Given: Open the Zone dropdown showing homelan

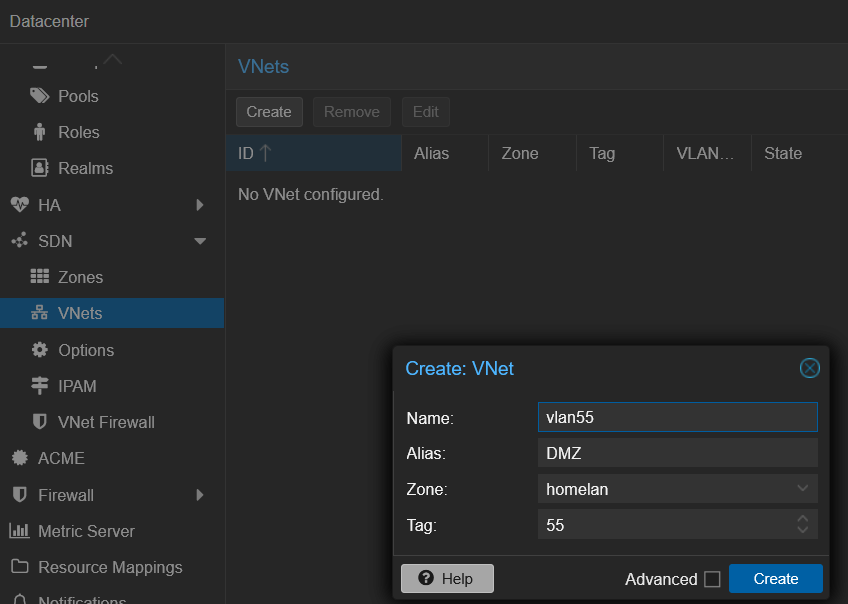Looking at the screenshot, I should click(677, 489).
